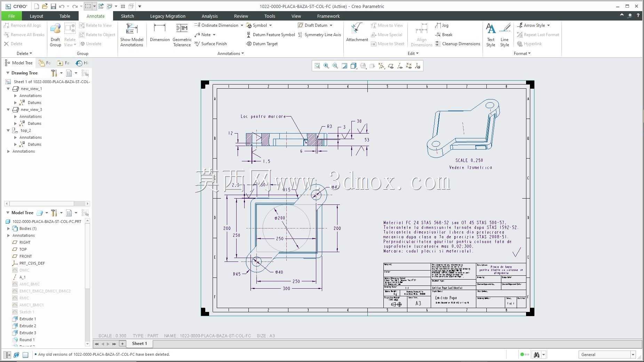Select the Geometric Tolerance tool

click(x=182, y=35)
